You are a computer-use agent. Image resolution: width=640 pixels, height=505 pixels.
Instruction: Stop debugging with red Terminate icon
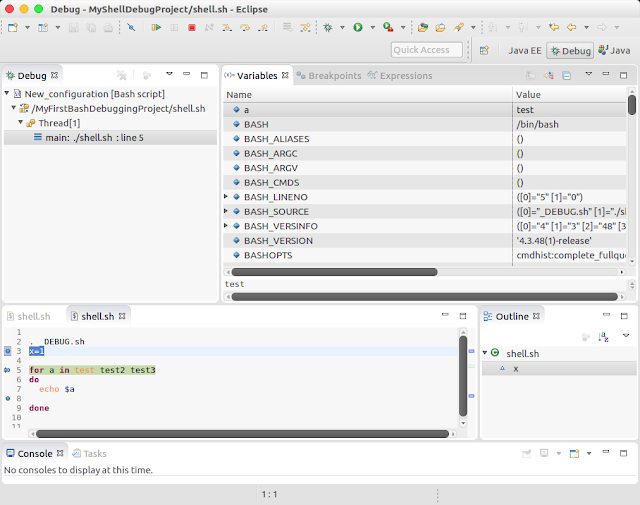pos(191,27)
